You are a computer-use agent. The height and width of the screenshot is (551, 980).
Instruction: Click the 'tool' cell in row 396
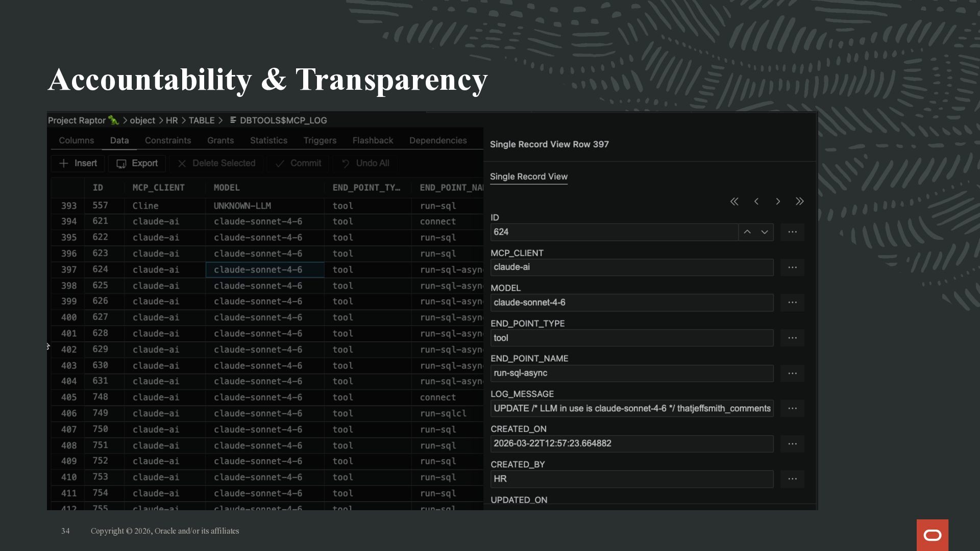click(368, 254)
